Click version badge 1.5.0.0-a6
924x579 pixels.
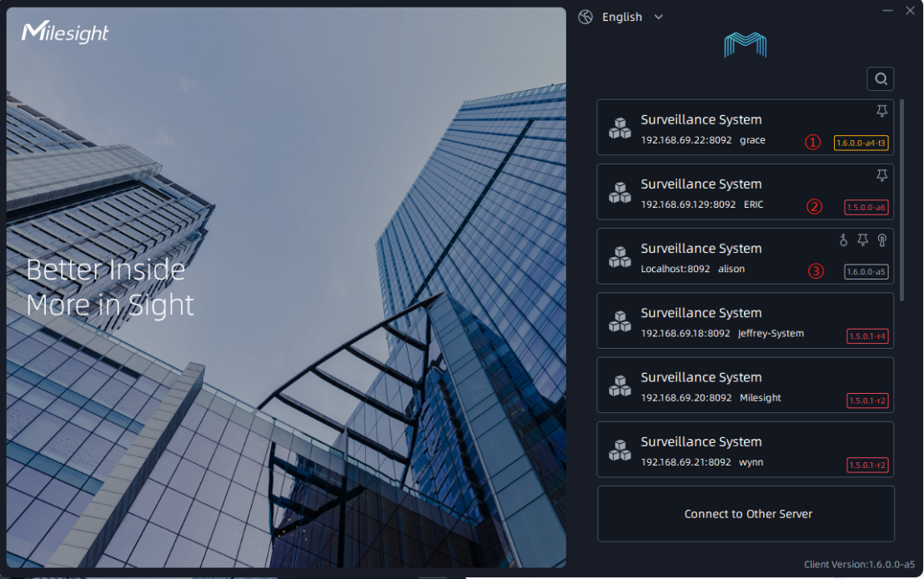point(866,207)
